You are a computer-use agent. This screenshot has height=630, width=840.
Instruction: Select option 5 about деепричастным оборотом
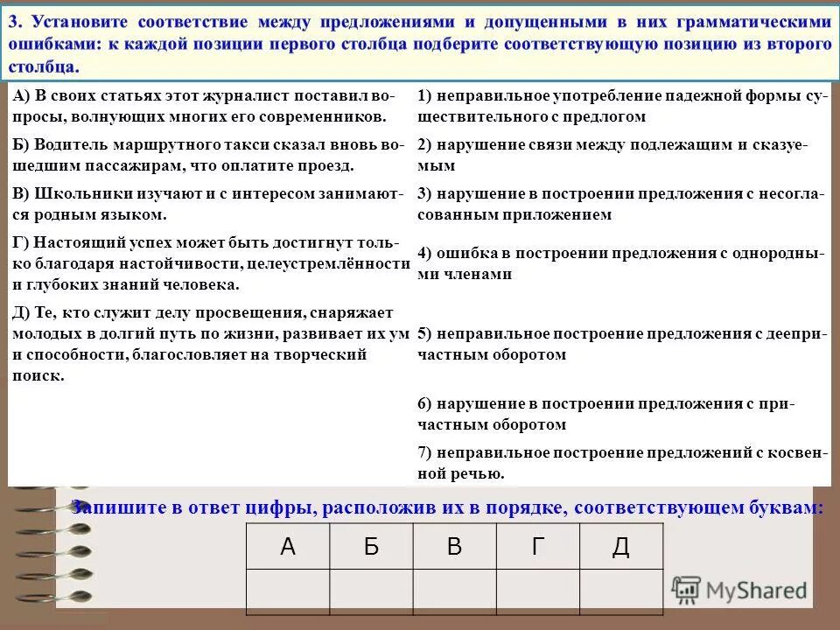621,341
